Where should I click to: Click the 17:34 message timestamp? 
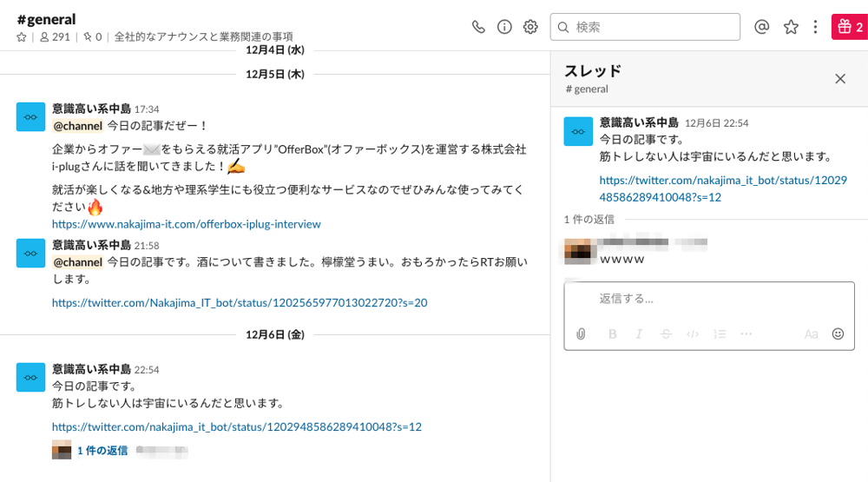(147, 109)
